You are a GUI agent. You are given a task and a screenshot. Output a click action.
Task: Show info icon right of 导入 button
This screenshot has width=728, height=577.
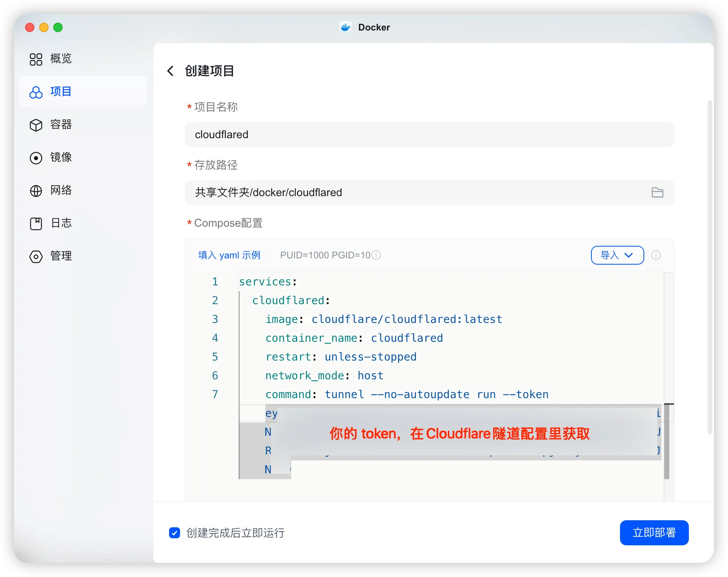[x=656, y=255]
